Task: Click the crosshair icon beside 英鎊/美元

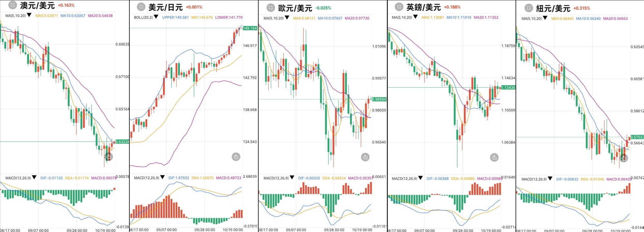Action: click(x=399, y=7)
